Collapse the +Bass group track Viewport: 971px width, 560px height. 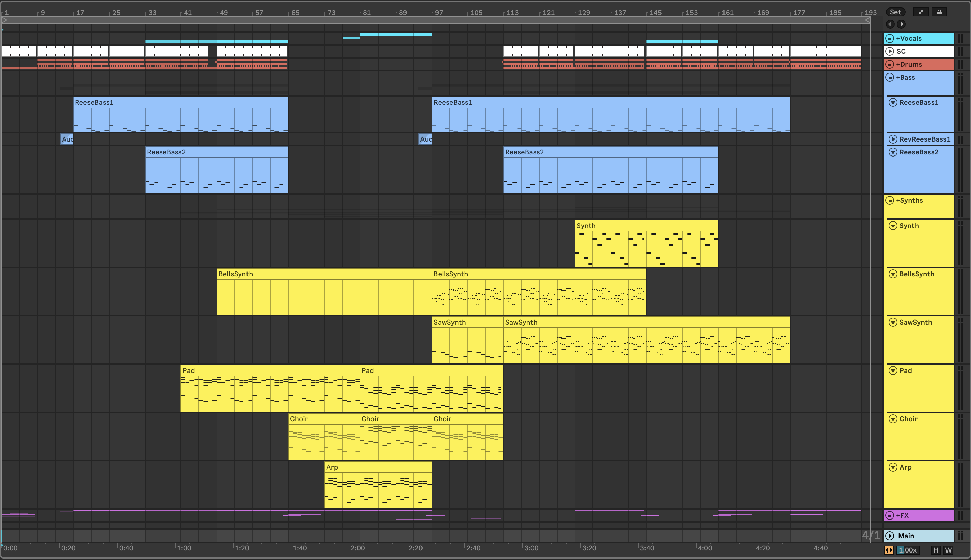(889, 77)
